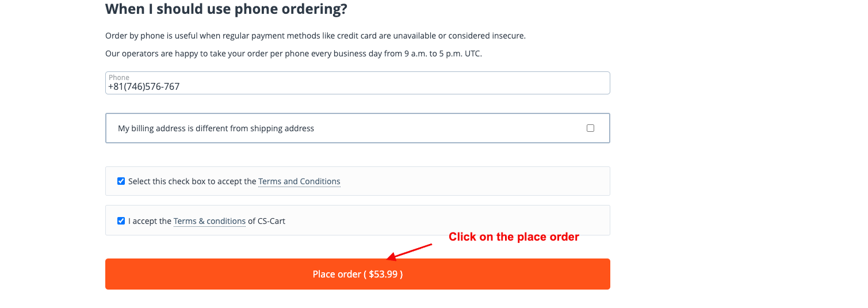The image size is (868, 308).
Task: Click the Place order button
Action: [x=357, y=274]
